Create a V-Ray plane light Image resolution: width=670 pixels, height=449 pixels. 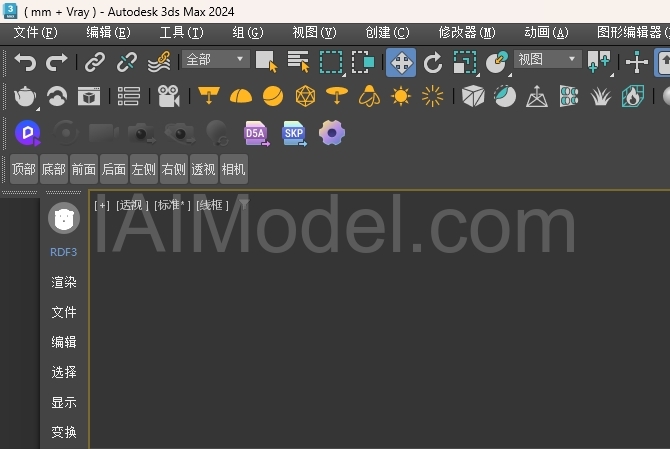coord(209,96)
